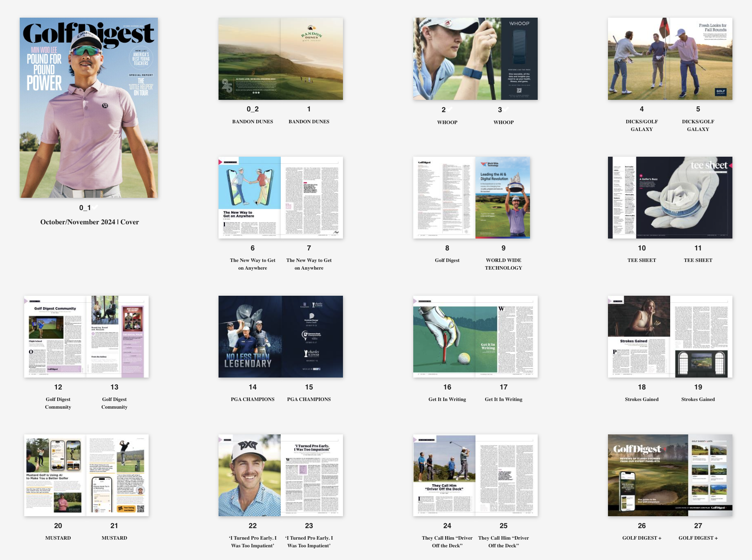Select page 15 PGA Champions logos thumbnail
752x560 pixels.
tap(312, 336)
